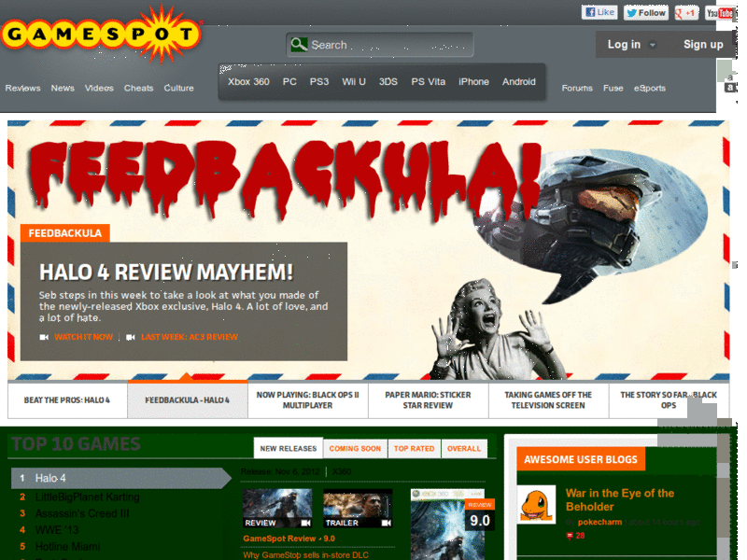Click the camera icon beside Last Week: AC3 Review
Screen dimensions: 747x560
130,337
